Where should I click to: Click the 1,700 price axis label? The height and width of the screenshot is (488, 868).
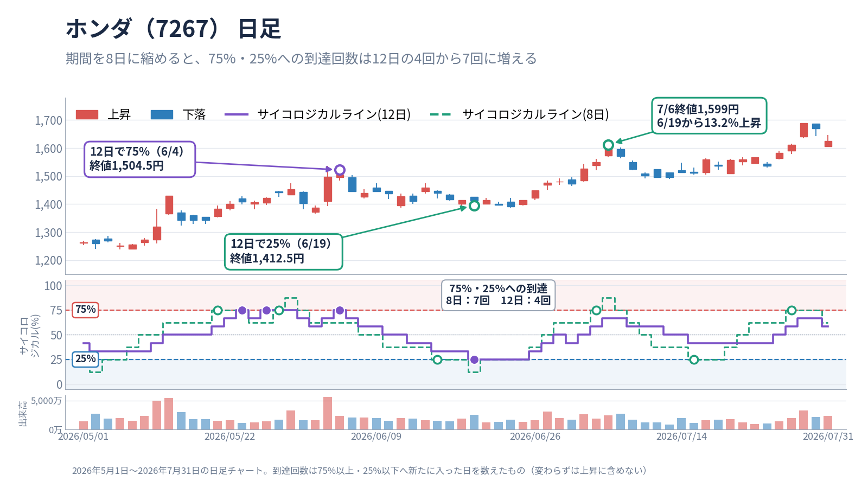point(49,120)
